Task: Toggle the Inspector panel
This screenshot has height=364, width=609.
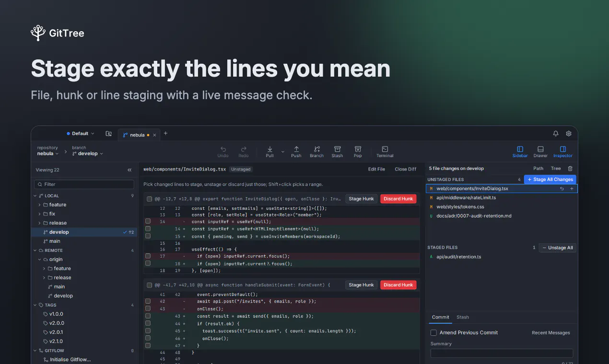Action: pyautogui.click(x=563, y=151)
